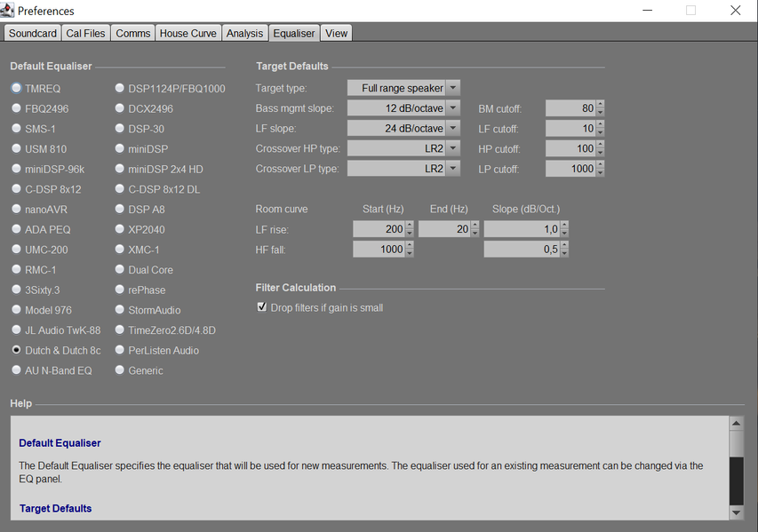
Task: Click HF fall Start (Hz) field
Action: 379,250
